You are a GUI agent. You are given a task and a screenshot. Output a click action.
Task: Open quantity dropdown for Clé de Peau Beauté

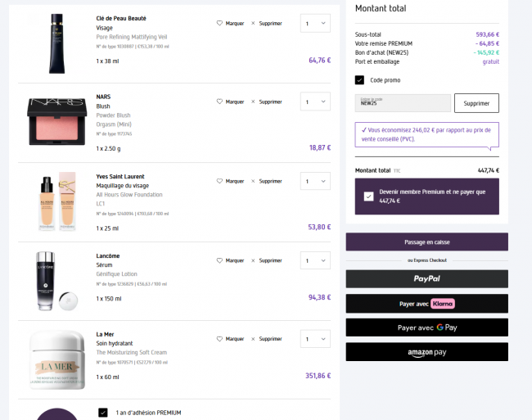pyautogui.click(x=315, y=23)
